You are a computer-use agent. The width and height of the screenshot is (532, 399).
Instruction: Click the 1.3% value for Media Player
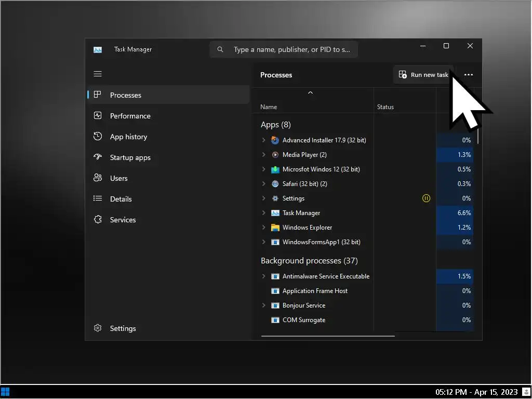point(464,155)
